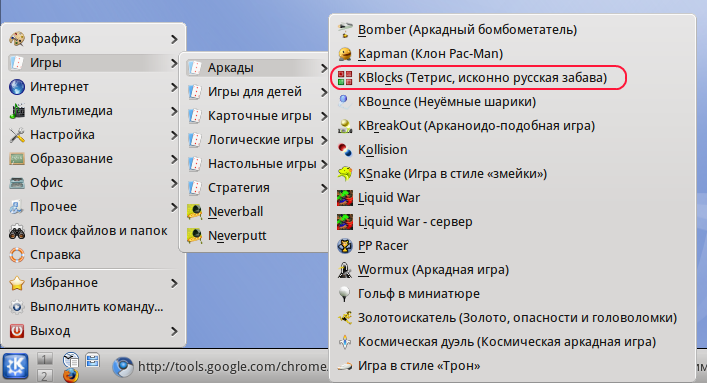
Task: Expand the Интернет submenu arrow
Action: tap(174, 87)
